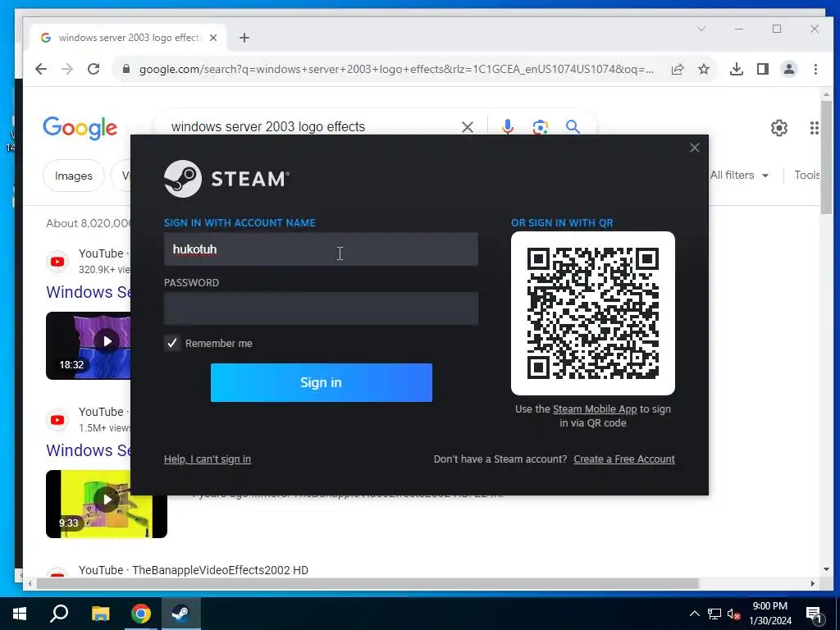The height and width of the screenshot is (630, 840).
Task: Open the clock showing 9:00 PM
Action: [x=769, y=614]
